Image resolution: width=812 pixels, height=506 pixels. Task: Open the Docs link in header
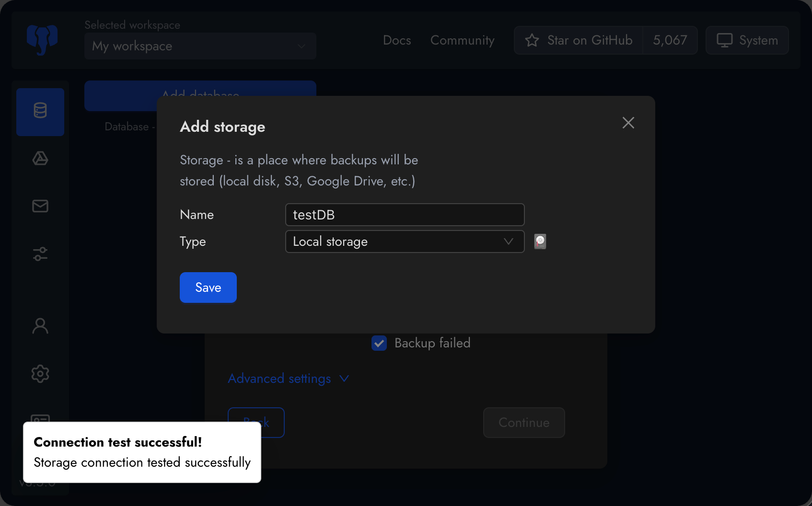point(397,40)
